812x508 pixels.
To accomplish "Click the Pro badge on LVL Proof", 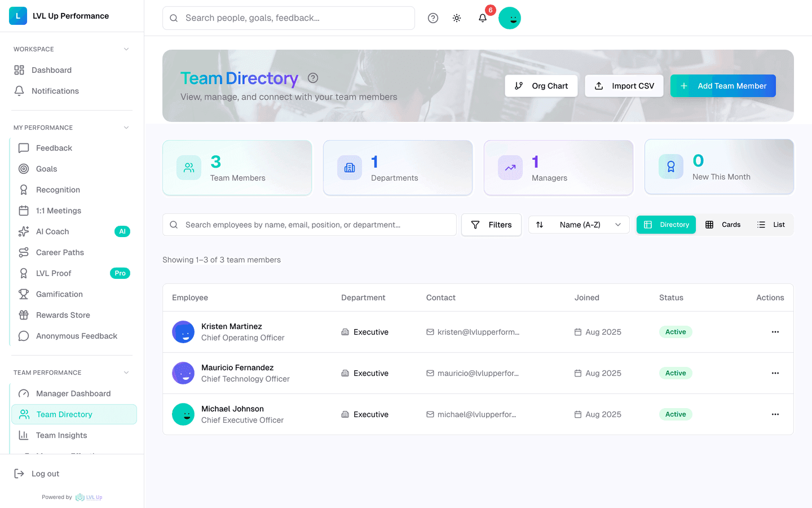I will [x=120, y=273].
